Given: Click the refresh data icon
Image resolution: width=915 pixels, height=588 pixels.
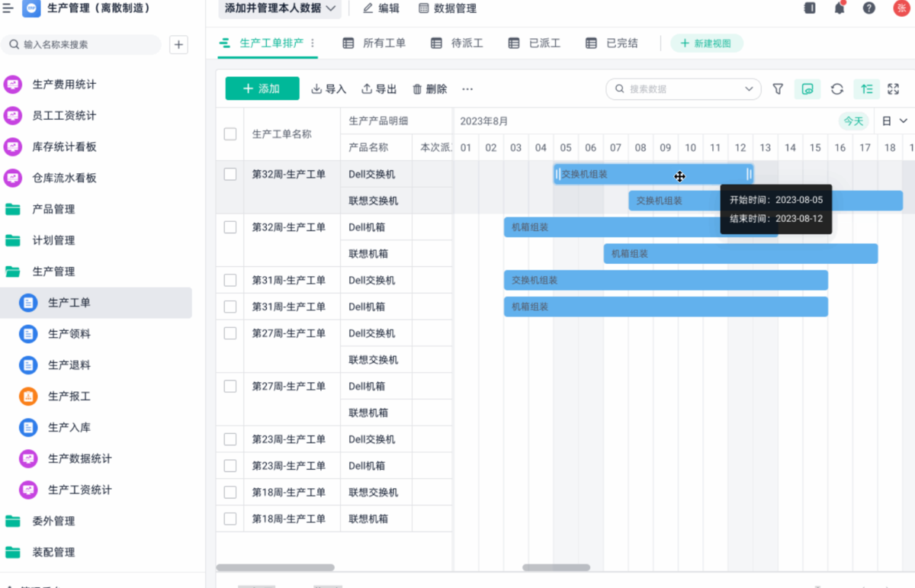Looking at the screenshot, I should pos(836,89).
